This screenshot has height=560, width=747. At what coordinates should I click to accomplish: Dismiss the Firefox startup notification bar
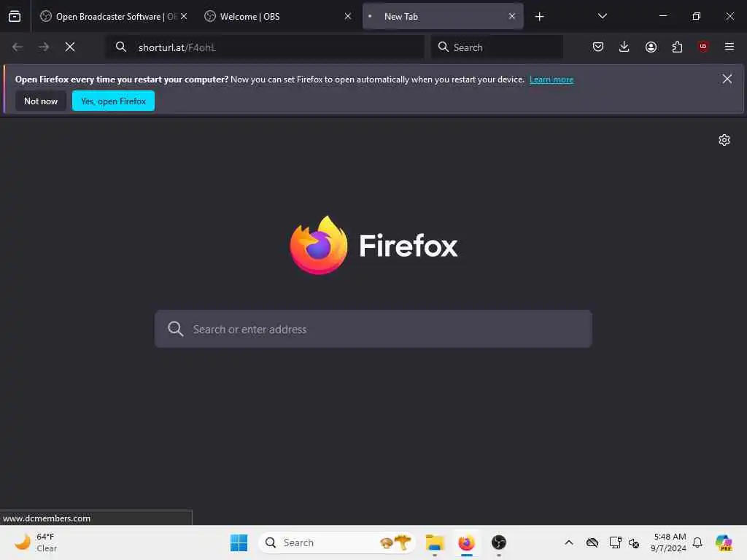pos(727,79)
